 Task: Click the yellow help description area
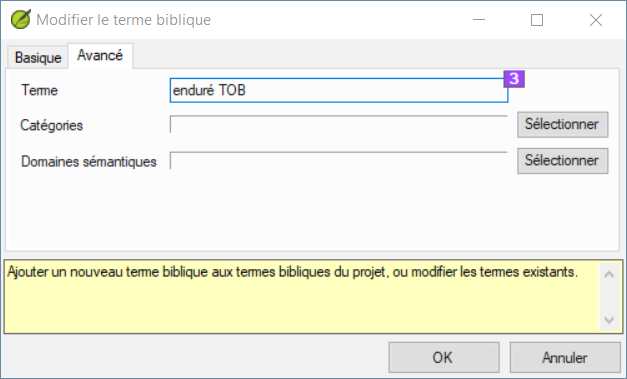(x=302, y=297)
